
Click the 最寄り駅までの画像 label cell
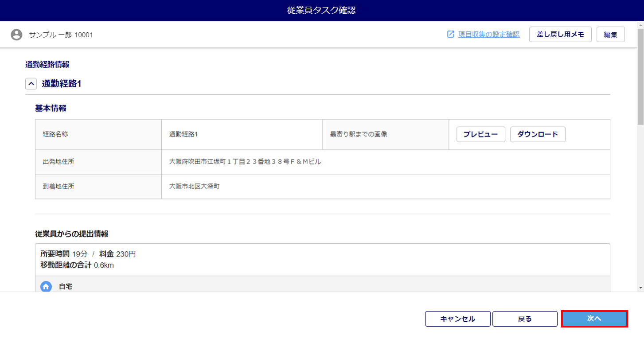(386, 134)
